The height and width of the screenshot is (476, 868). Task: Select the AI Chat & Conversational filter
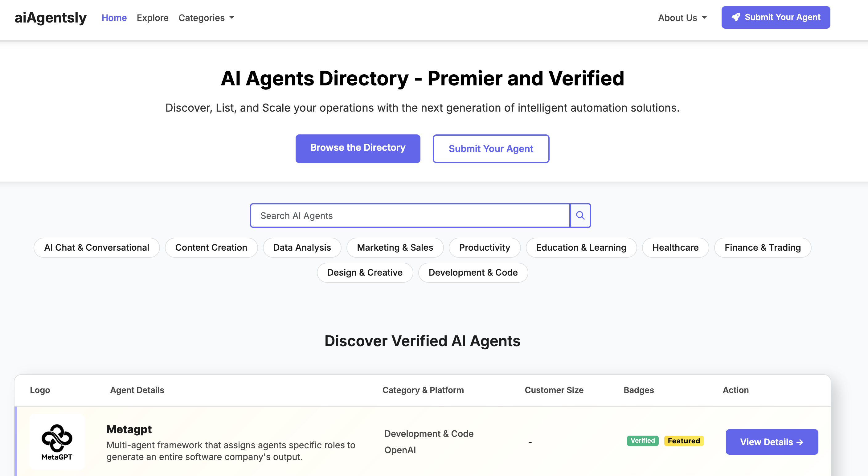pos(97,248)
